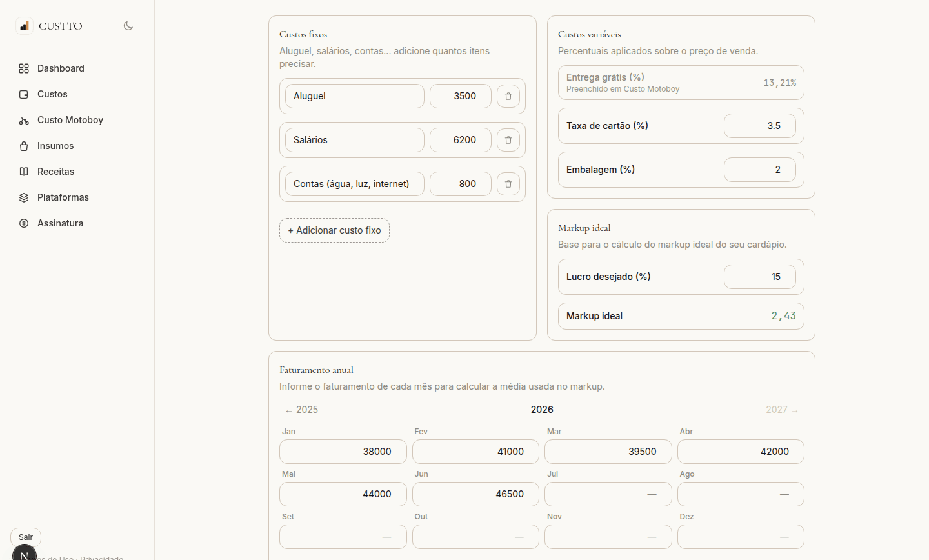Click the Dashboard grid icon

(24, 68)
